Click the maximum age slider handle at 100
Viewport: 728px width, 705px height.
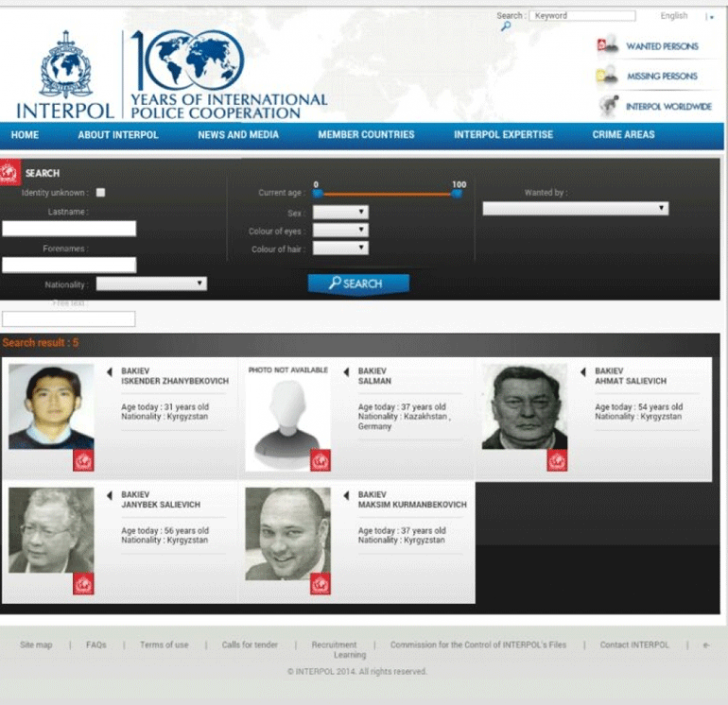tap(457, 194)
